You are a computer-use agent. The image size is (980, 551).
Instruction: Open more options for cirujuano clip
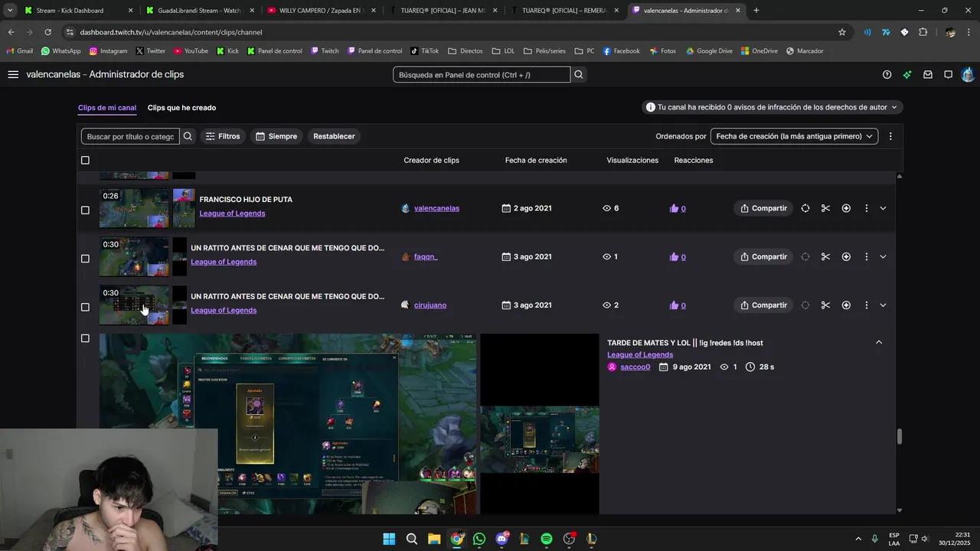pos(866,305)
